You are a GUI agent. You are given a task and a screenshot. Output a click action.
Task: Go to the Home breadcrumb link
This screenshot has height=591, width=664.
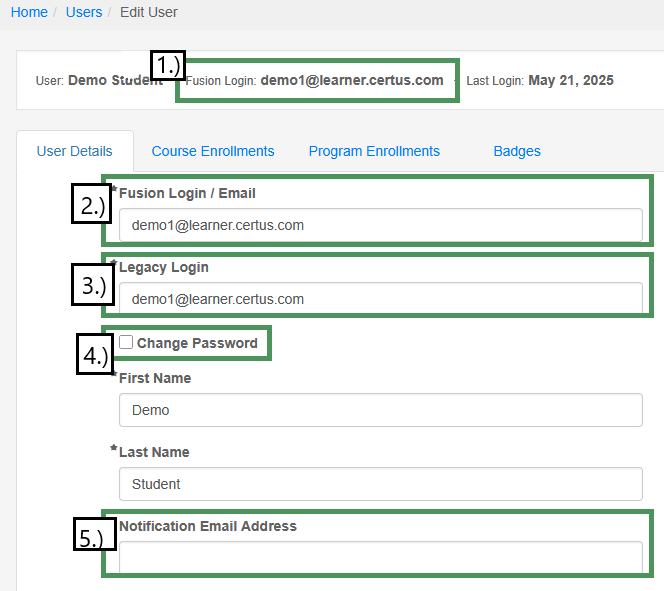point(29,12)
